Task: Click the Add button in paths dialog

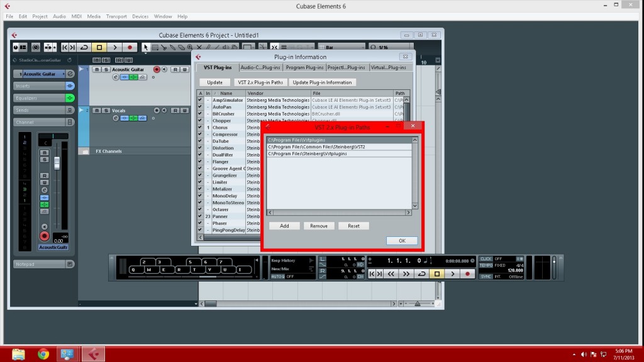Action: 284,226
